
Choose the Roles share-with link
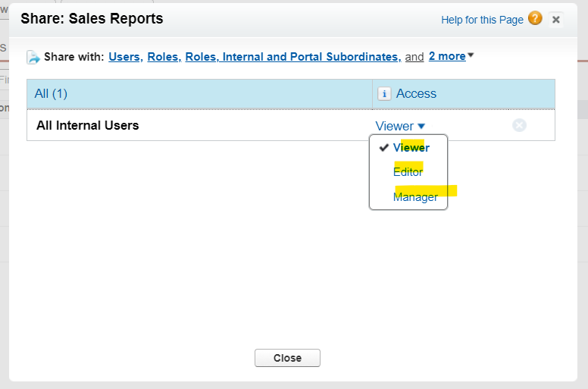164,57
